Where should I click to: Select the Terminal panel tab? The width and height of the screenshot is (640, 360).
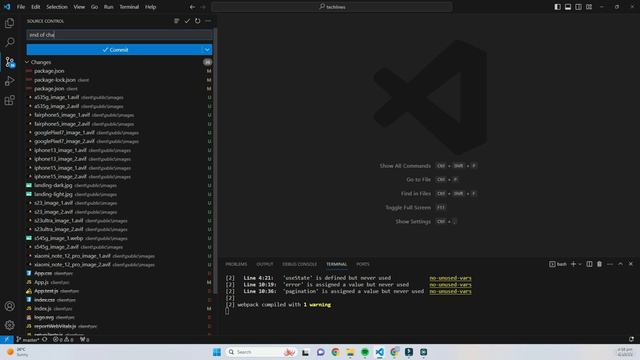tap(336, 264)
